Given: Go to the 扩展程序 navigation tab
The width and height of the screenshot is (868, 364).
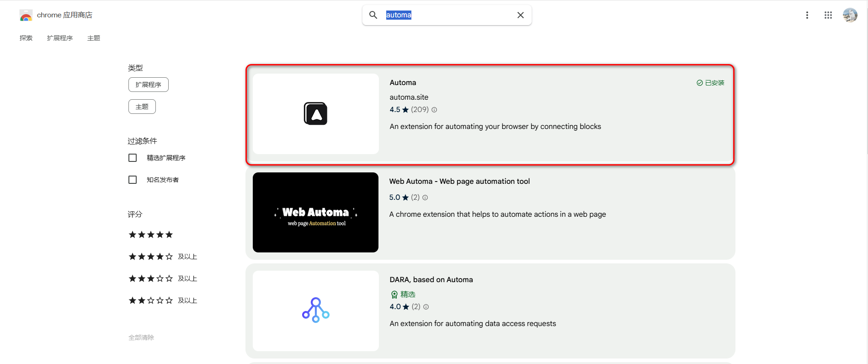Looking at the screenshot, I should tap(60, 38).
